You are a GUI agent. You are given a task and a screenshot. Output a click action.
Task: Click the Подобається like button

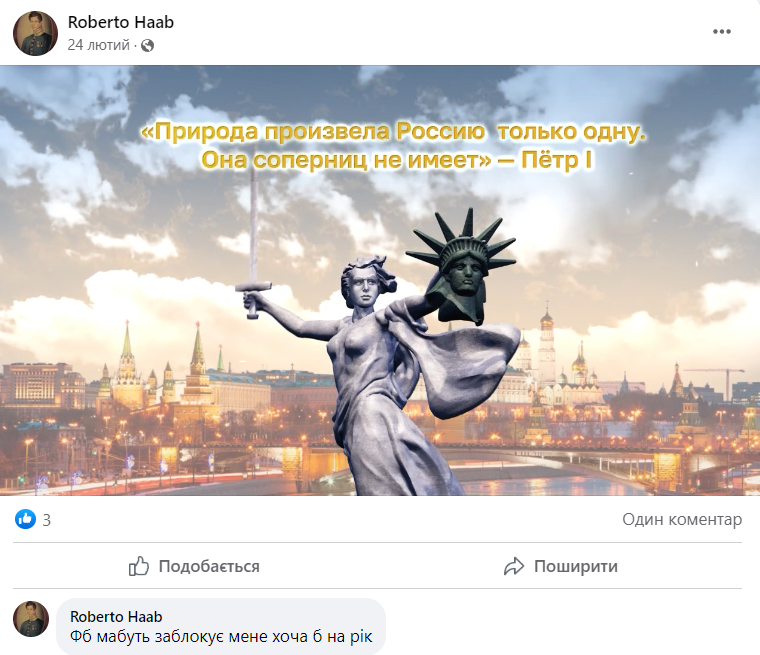click(x=194, y=566)
